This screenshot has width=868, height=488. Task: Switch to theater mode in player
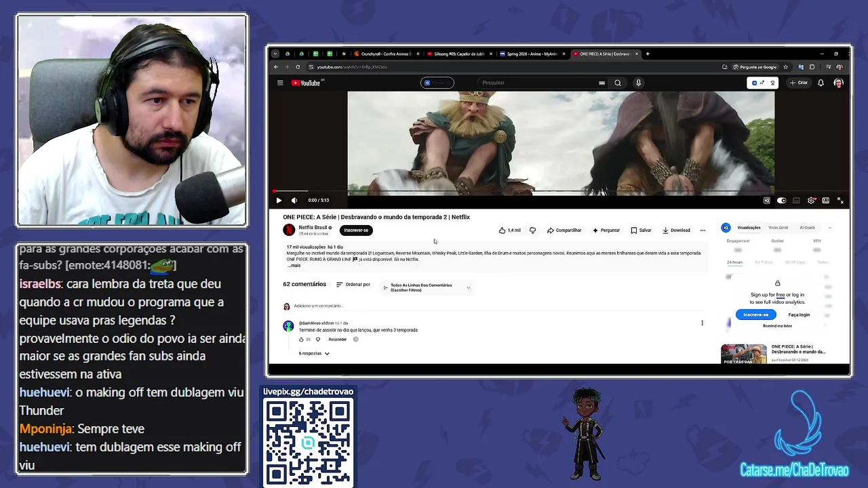tap(825, 201)
